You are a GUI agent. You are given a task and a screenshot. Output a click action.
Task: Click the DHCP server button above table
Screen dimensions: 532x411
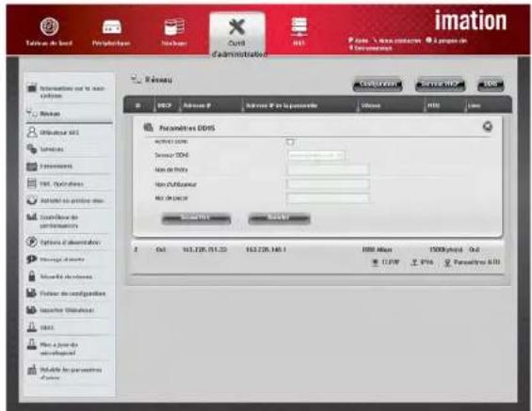(440, 85)
